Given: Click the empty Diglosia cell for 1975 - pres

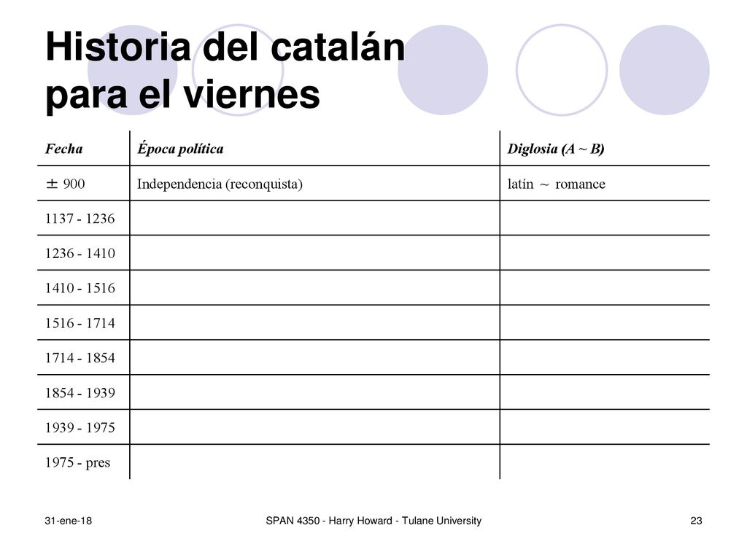Looking at the screenshot, I should [x=605, y=462].
